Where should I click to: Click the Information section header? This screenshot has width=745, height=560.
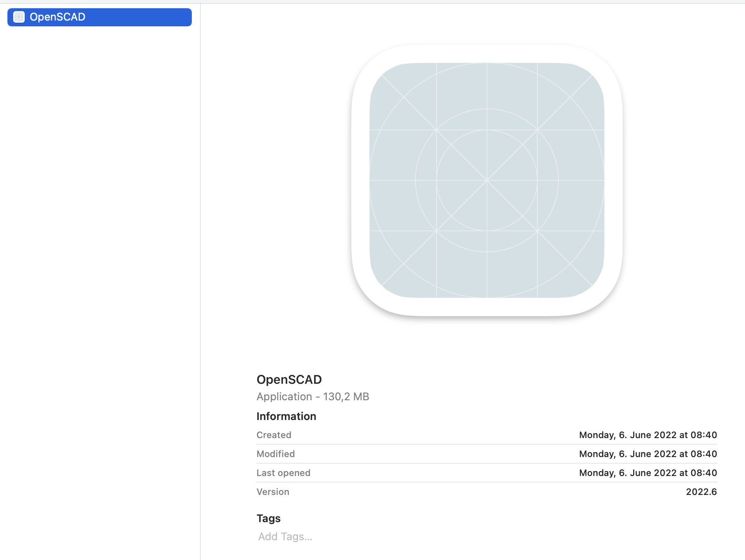(286, 416)
